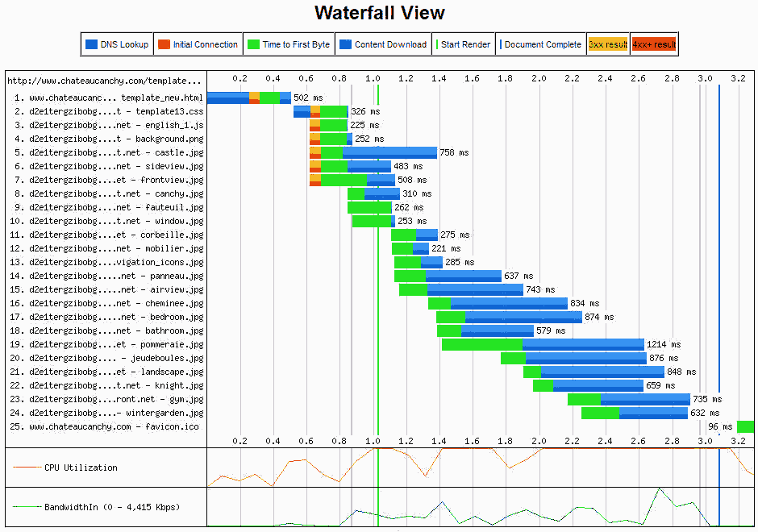Click the castle.jpg blue content download bar

tap(389, 152)
